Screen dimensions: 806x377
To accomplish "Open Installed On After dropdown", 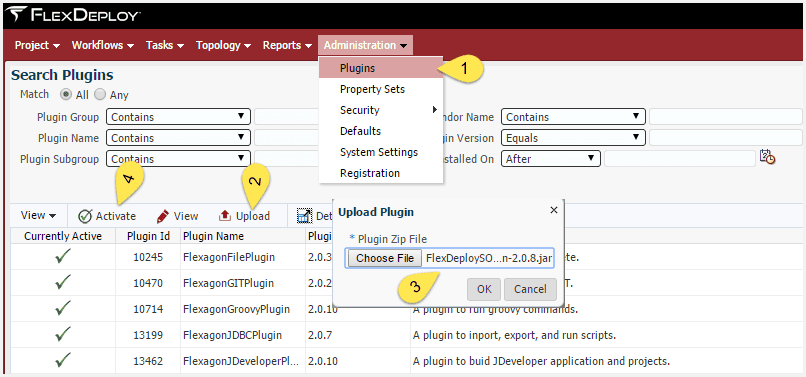I will [x=551, y=159].
